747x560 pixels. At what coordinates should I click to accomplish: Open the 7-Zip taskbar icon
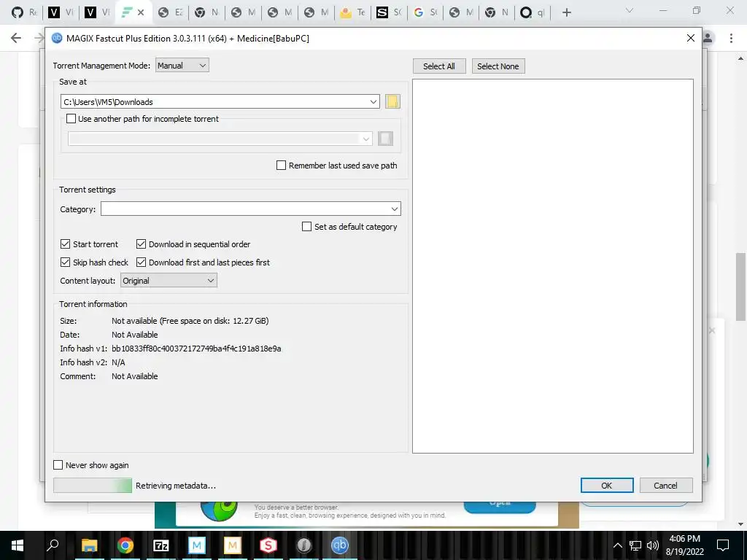pos(161,545)
